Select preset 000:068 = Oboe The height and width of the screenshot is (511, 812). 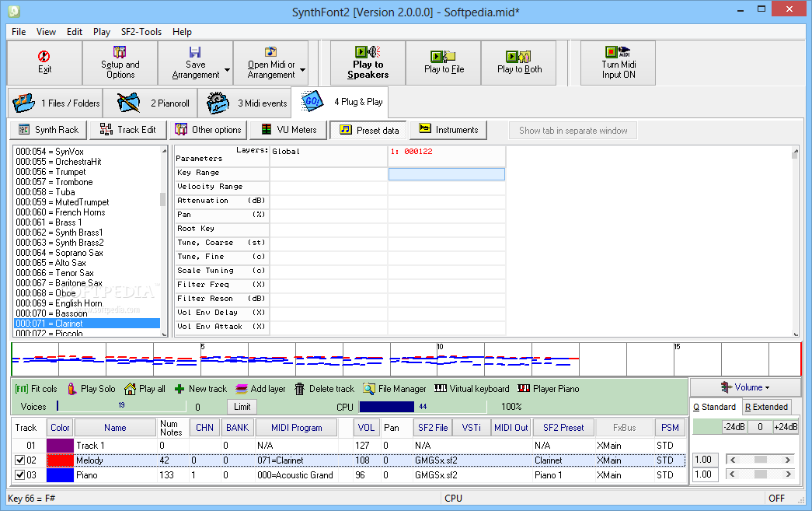point(46,293)
